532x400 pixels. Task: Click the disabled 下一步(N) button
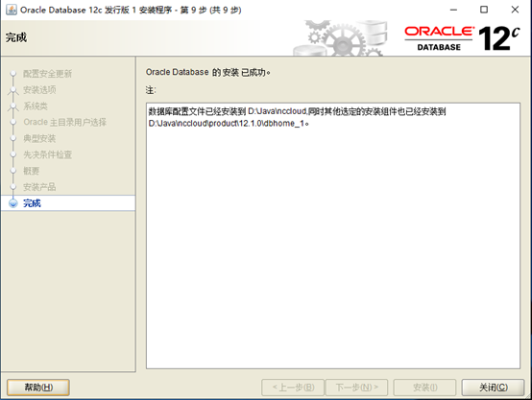(356, 388)
